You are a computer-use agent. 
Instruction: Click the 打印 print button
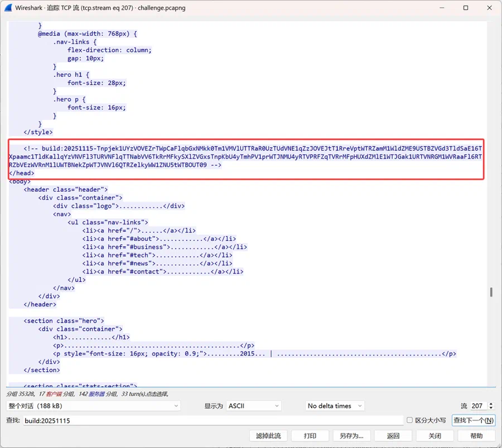pyautogui.click(x=310, y=436)
